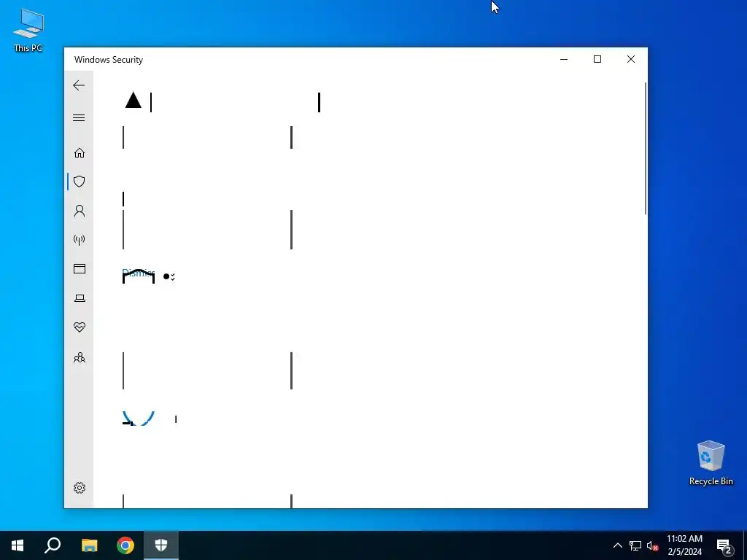747x560 pixels.
Task: Show hidden tray icons chevron
Action: 617,545
